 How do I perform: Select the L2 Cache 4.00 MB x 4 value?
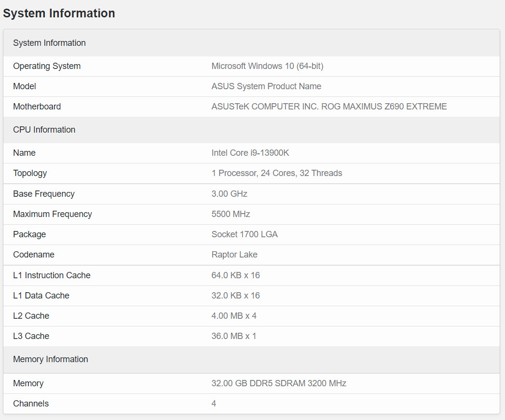233,316
